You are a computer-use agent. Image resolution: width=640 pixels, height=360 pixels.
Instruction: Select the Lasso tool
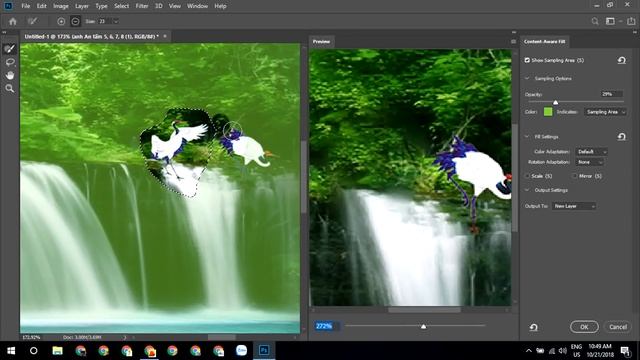(9, 62)
